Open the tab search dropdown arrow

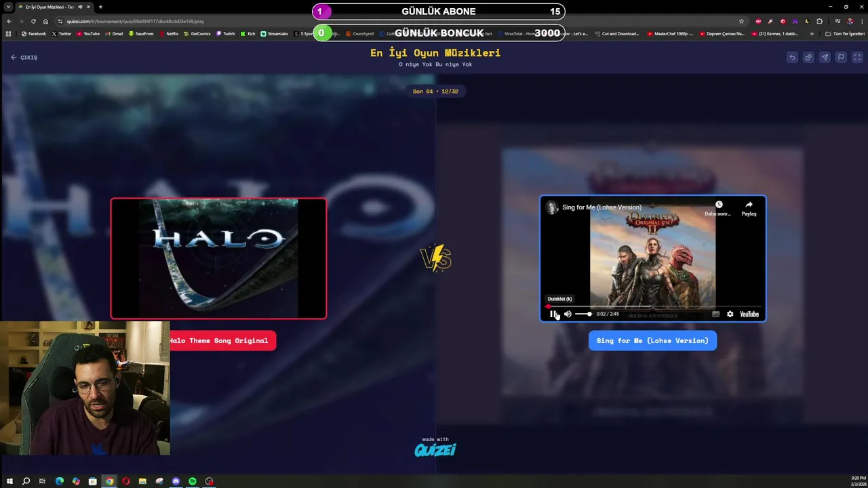[7, 7]
